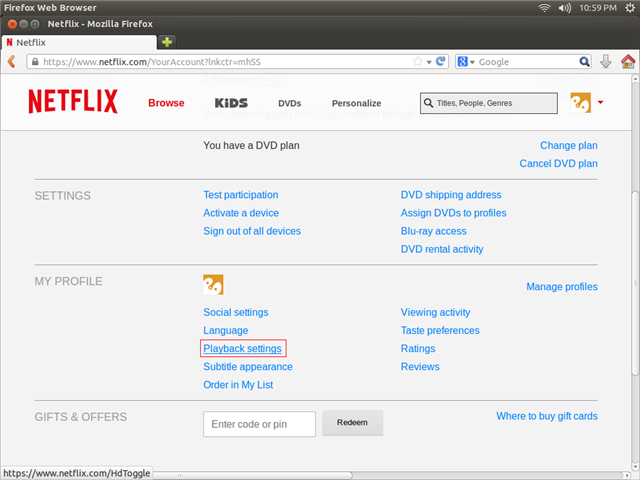The image size is (640, 480).
Task: Open Playback settings link
Action: (x=242, y=349)
